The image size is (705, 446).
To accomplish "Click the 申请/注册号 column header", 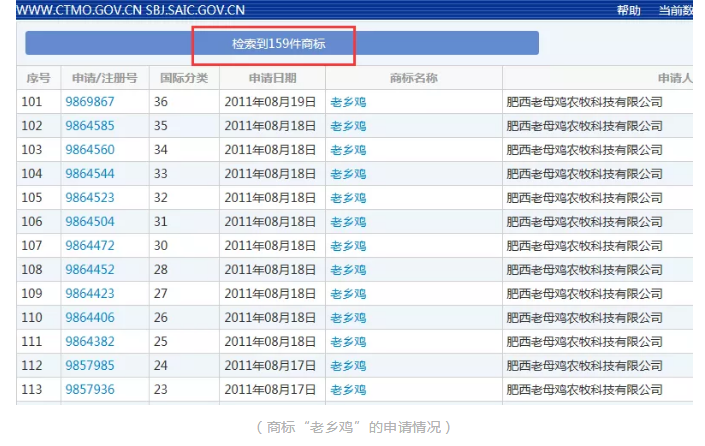I will click(104, 78).
